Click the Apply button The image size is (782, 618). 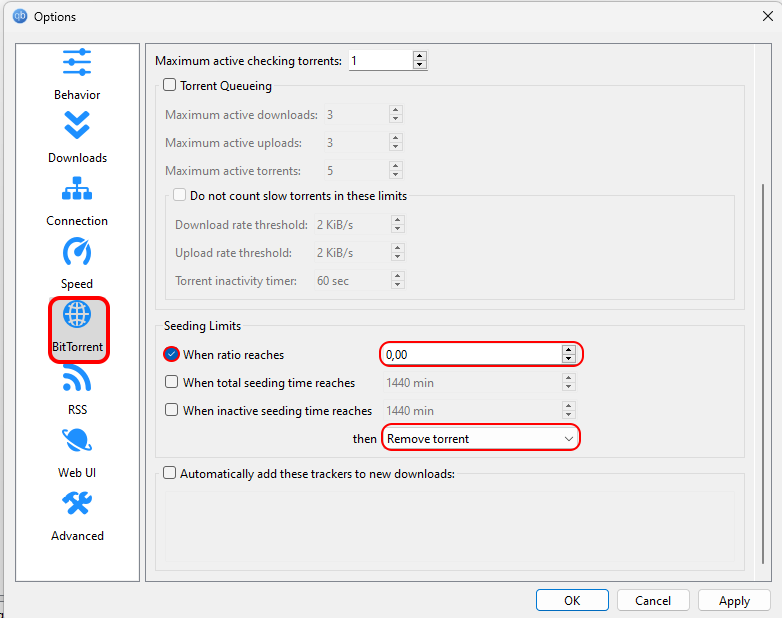[x=734, y=600]
